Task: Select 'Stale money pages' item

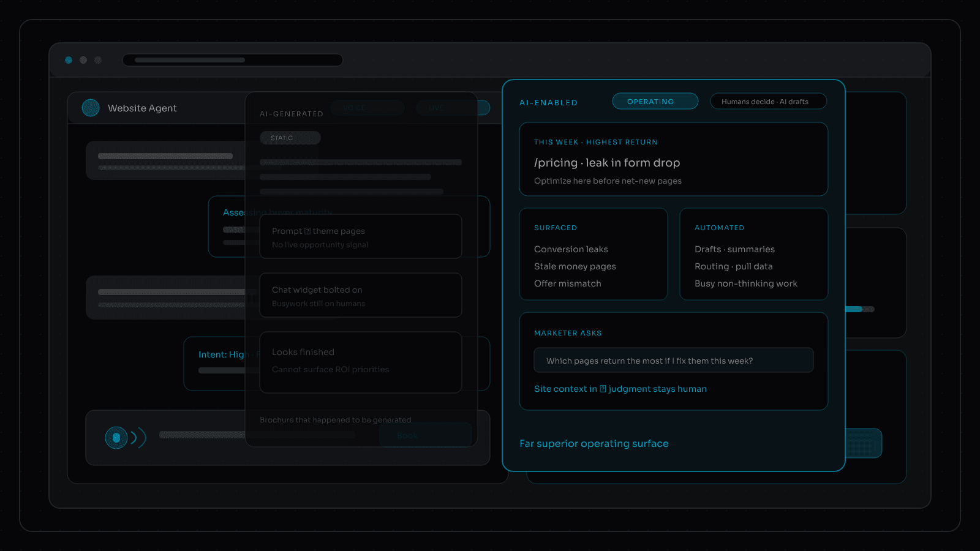Action: (x=575, y=266)
